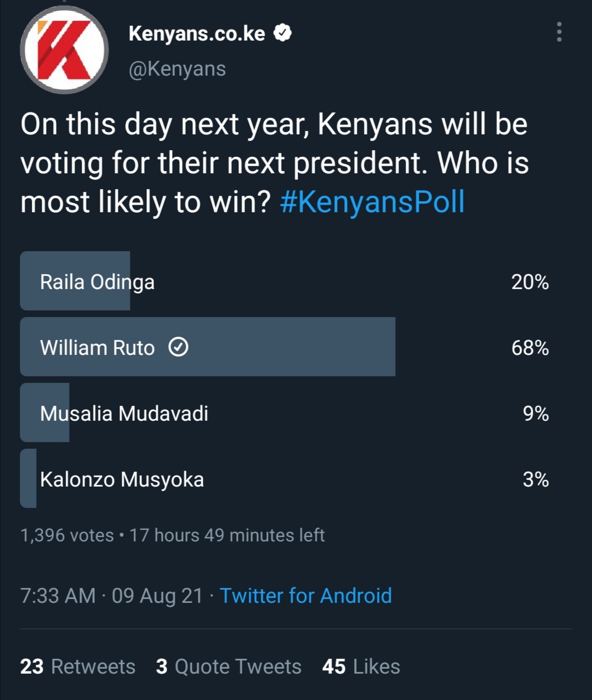Click the 7:33 AM 09 Aug 21 timestamp
Viewport: 592px width, 700px height.
[112, 596]
